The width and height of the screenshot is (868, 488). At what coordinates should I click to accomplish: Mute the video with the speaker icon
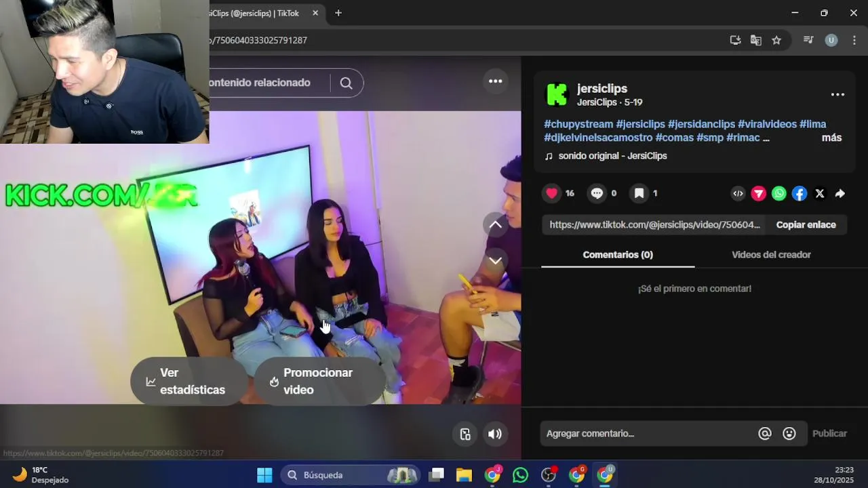coord(495,434)
